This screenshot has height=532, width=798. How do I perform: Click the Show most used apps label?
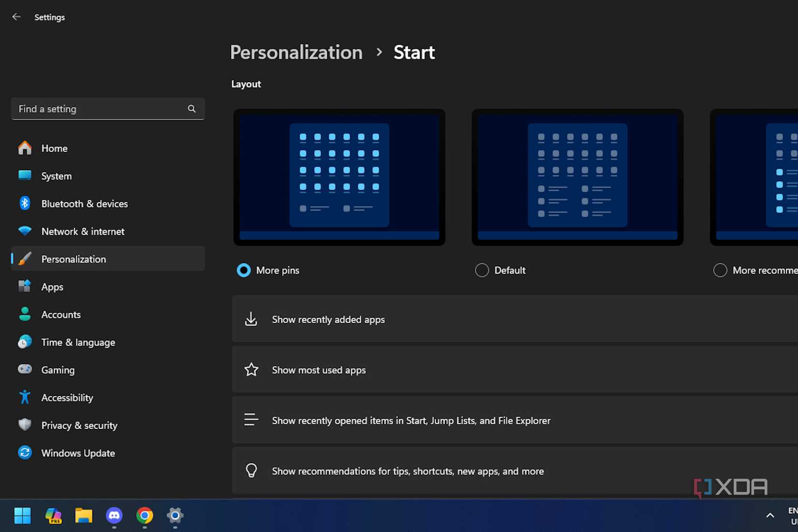pyautogui.click(x=319, y=370)
